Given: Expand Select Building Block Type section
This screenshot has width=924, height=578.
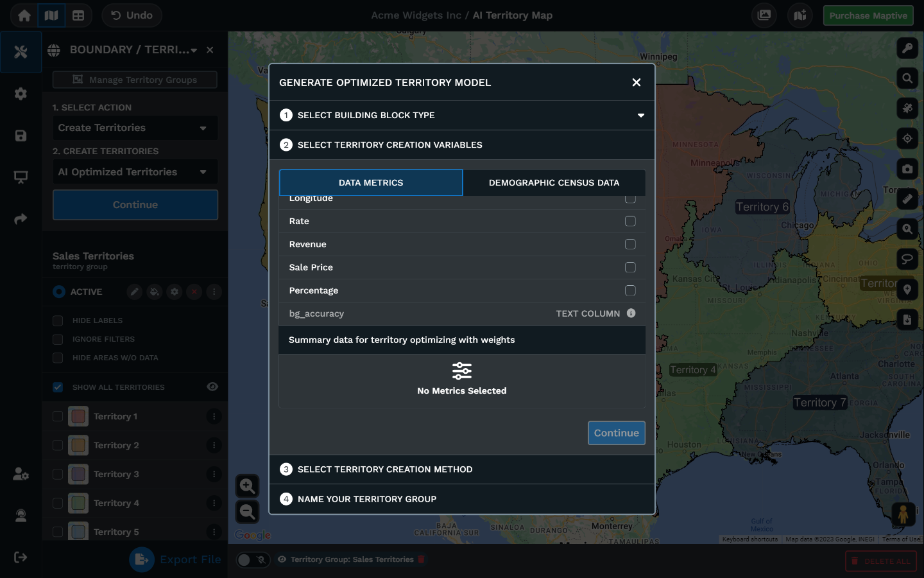Looking at the screenshot, I should (462, 116).
